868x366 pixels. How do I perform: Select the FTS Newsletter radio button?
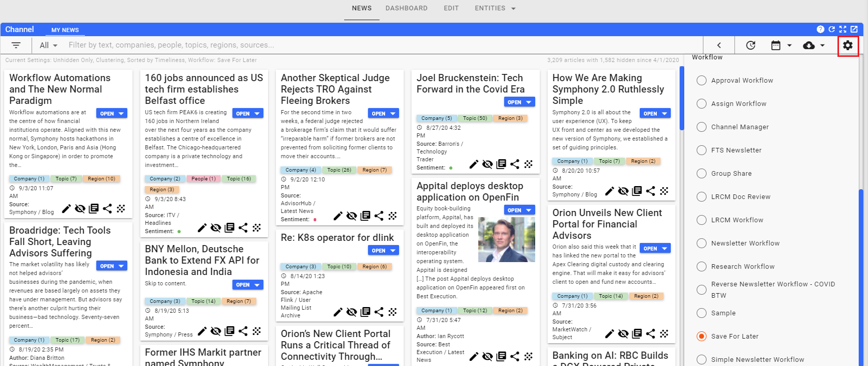pos(702,150)
